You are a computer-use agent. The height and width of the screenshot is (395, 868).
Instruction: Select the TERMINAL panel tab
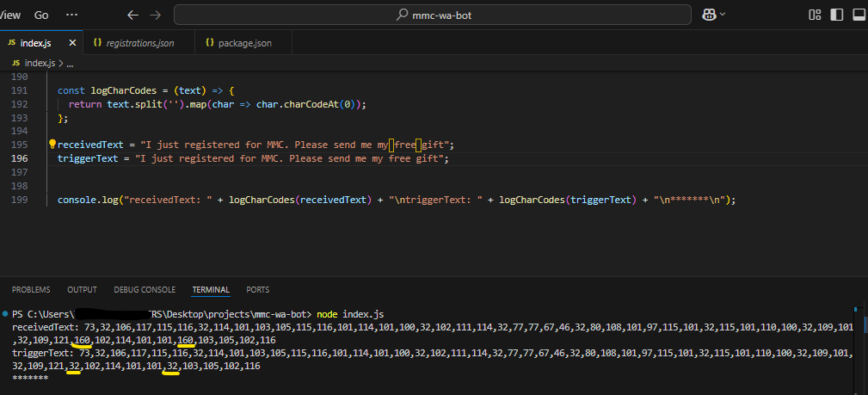pyautogui.click(x=211, y=290)
